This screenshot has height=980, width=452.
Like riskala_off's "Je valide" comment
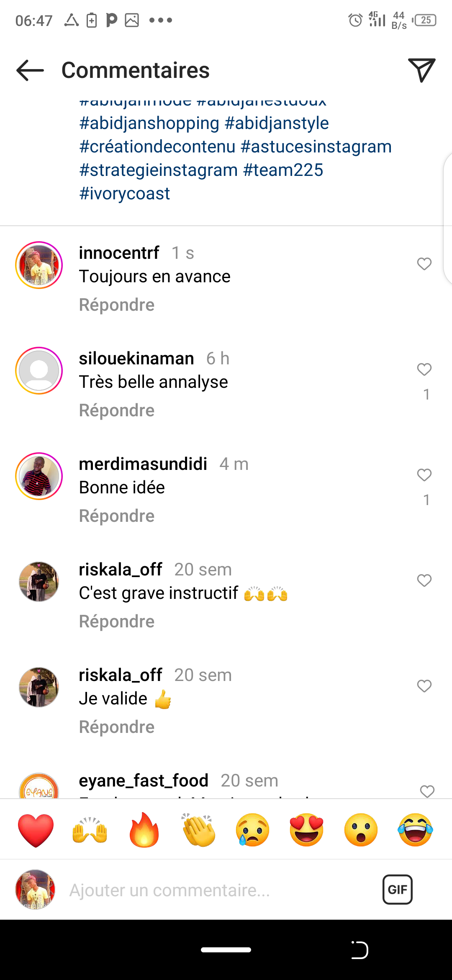click(424, 686)
